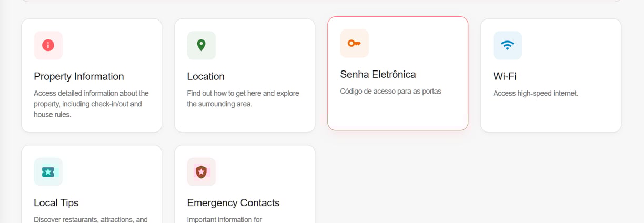This screenshot has width=644, height=223.
Task: Open the Wi-Fi card title
Action: (505, 76)
